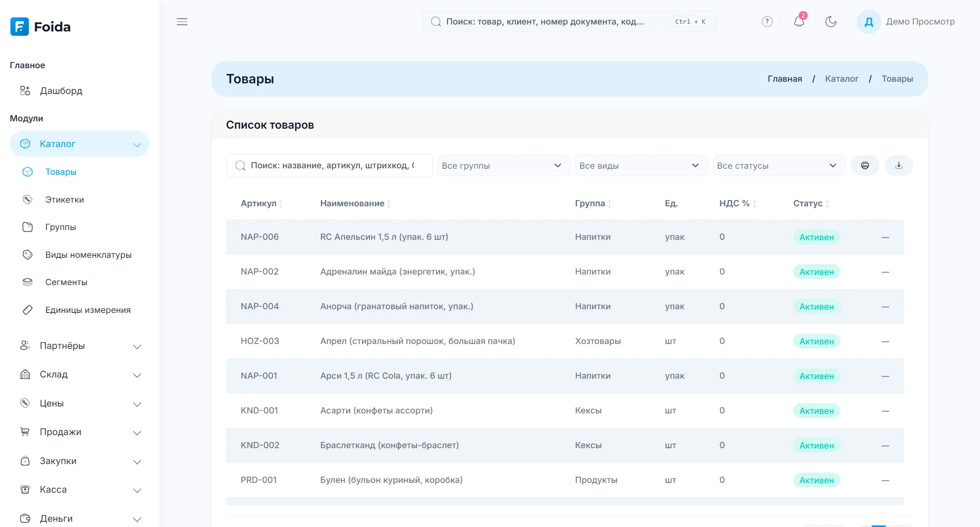Open Единицы измерения menu item
The image size is (980, 527).
tap(88, 310)
